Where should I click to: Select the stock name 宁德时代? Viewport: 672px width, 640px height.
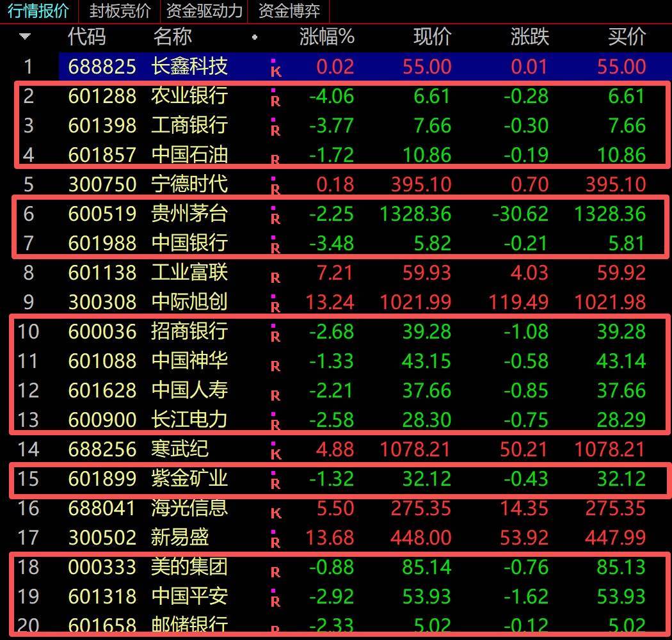click(x=189, y=184)
